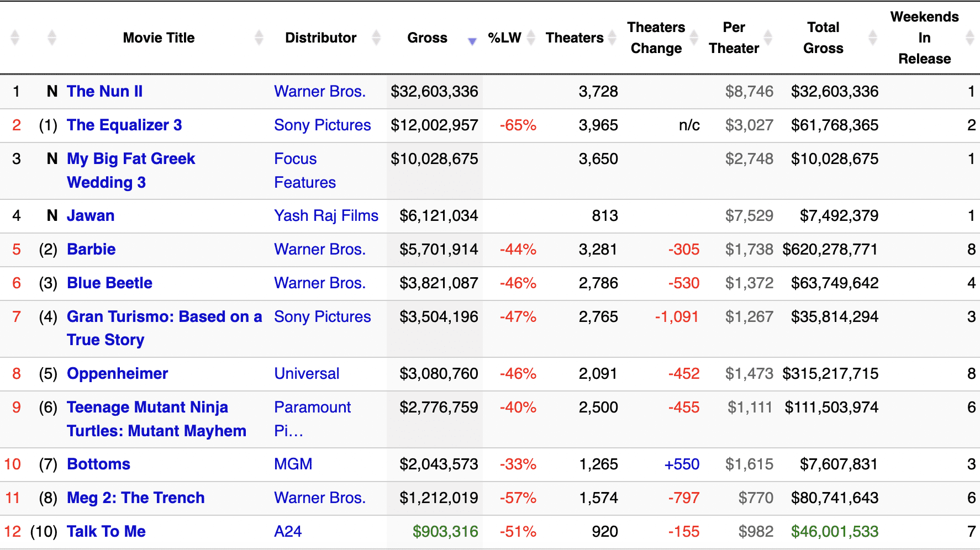Open Warner Bros. distributor in Blue Beetle row
The width and height of the screenshot is (980, 550).
(320, 283)
